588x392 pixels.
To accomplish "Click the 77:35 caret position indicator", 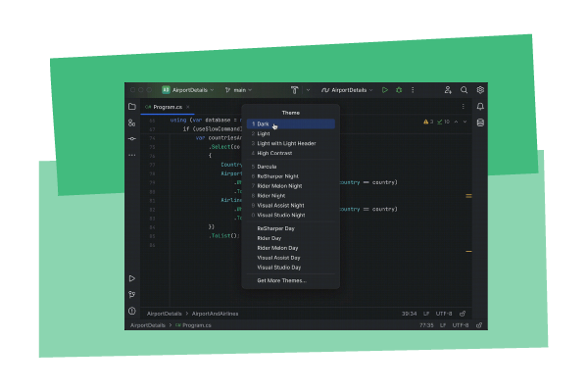I will pos(426,325).
